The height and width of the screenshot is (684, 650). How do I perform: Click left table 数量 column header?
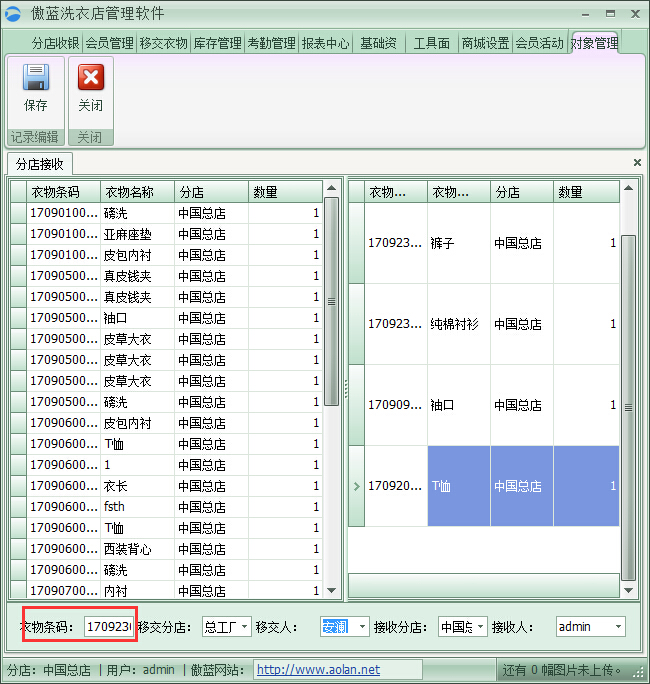[285, 192]
